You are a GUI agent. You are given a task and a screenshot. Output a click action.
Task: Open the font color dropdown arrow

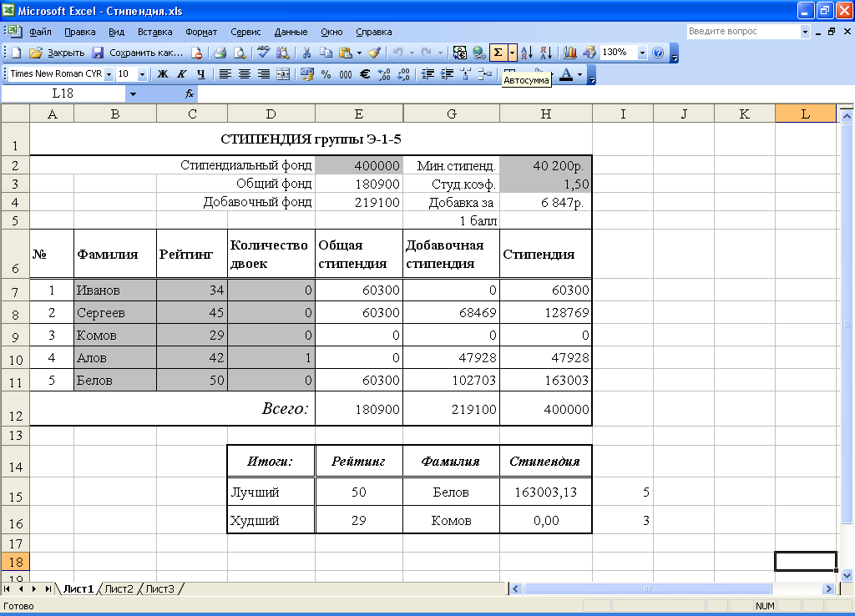pyautogui.click(x=580, y=74)
